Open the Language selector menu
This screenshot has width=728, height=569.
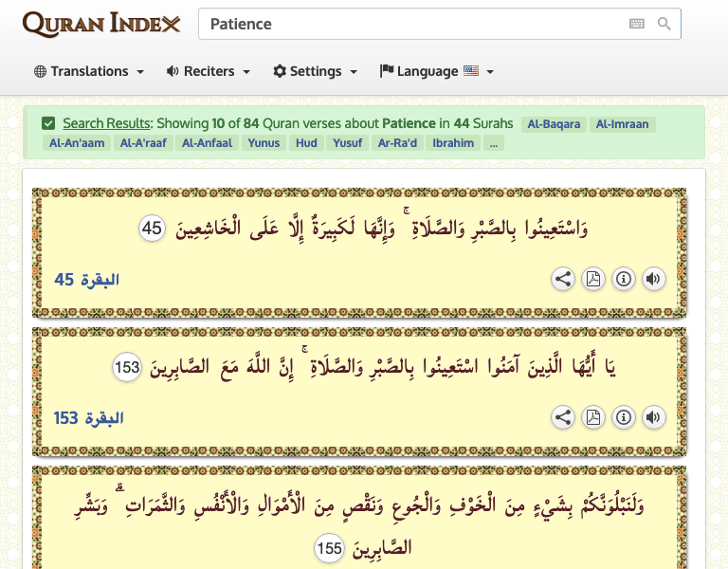(x=436, y=71)
